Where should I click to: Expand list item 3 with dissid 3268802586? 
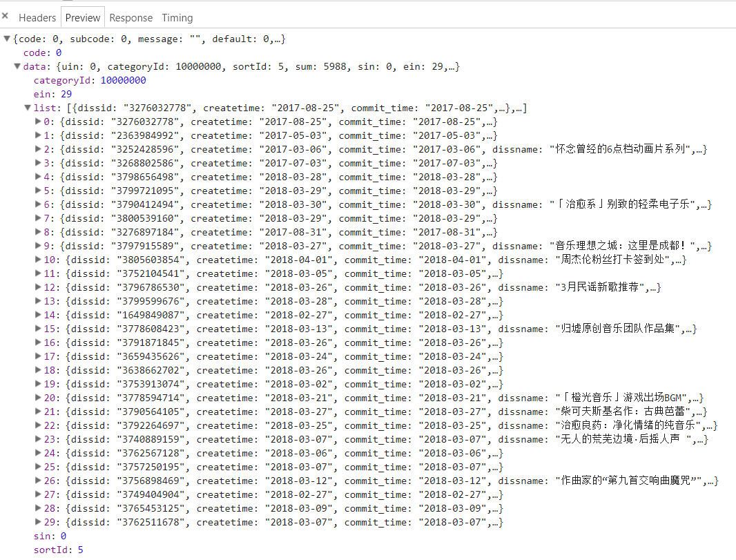[38, 163]
